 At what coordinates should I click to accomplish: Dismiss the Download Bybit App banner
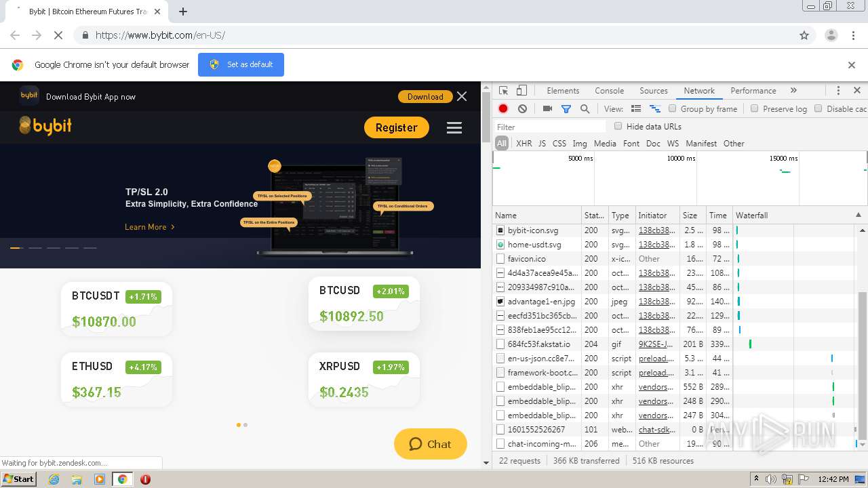(462, 97)
